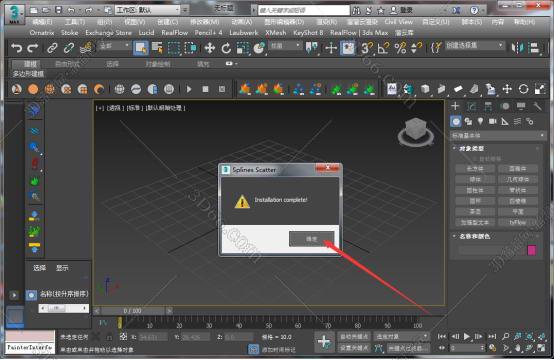Viewport: 554px width, 360px height.
Task: Open the Modify command panel tab
Action: (x=472, y=106)
